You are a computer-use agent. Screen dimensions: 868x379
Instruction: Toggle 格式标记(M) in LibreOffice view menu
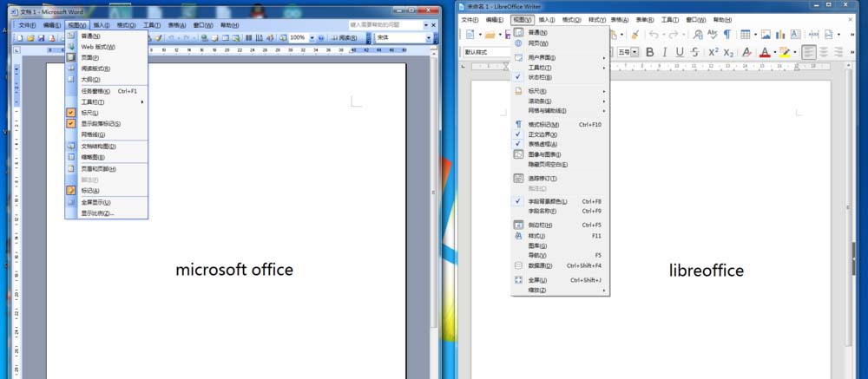click(560, 125)
